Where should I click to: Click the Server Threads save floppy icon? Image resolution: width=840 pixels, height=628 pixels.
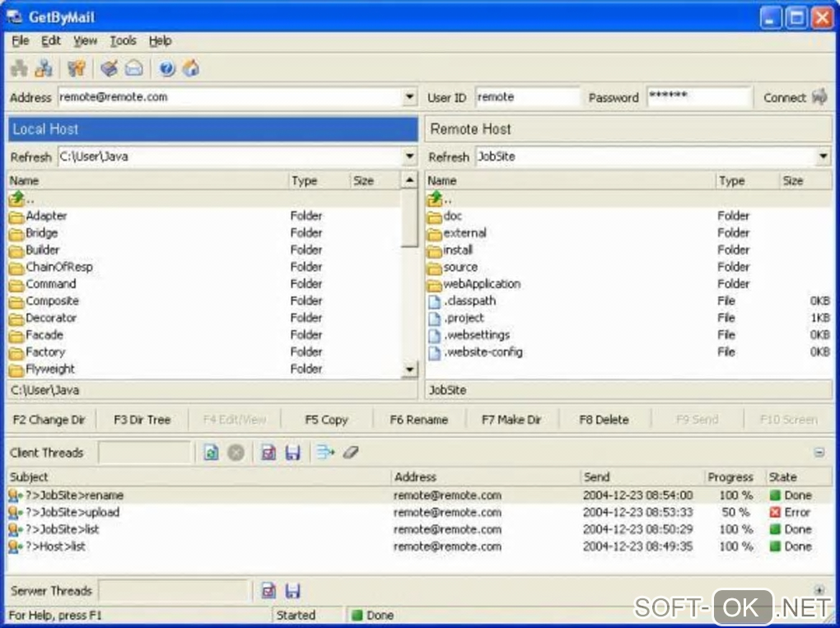(x=292, y=590)
